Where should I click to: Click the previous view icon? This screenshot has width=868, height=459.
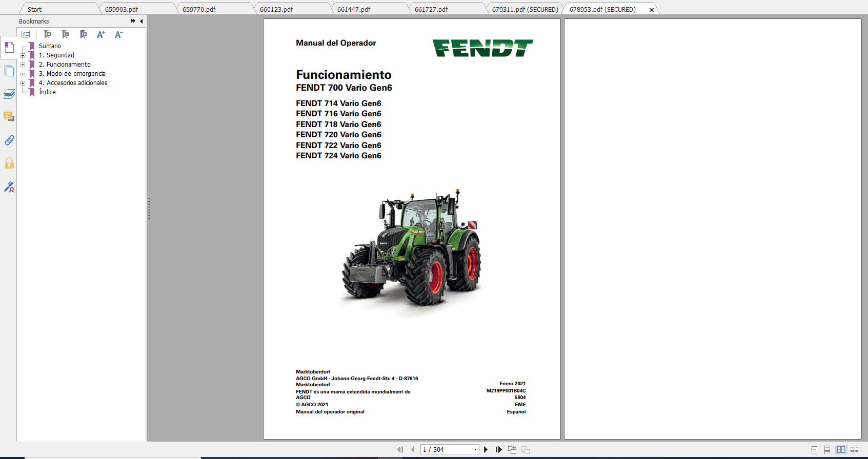click(512, 449)
